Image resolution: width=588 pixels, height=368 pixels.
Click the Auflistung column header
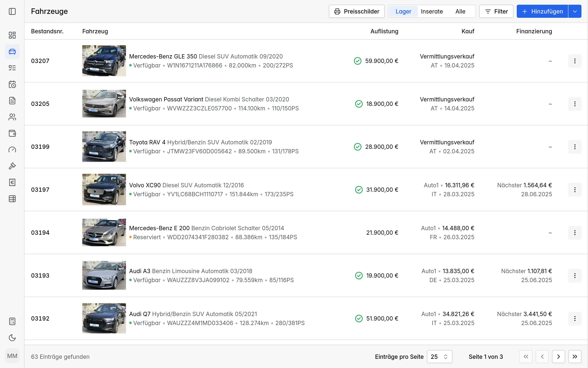pos(384,31)
